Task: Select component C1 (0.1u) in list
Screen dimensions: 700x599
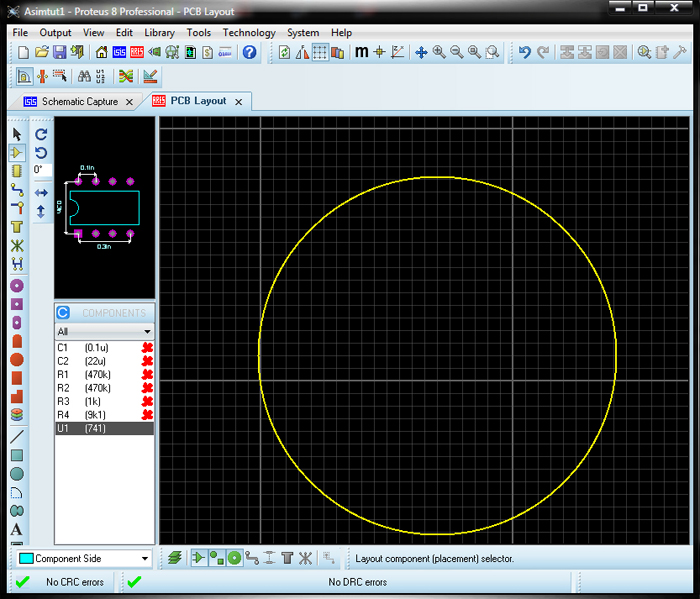Action: click(104, 348)
